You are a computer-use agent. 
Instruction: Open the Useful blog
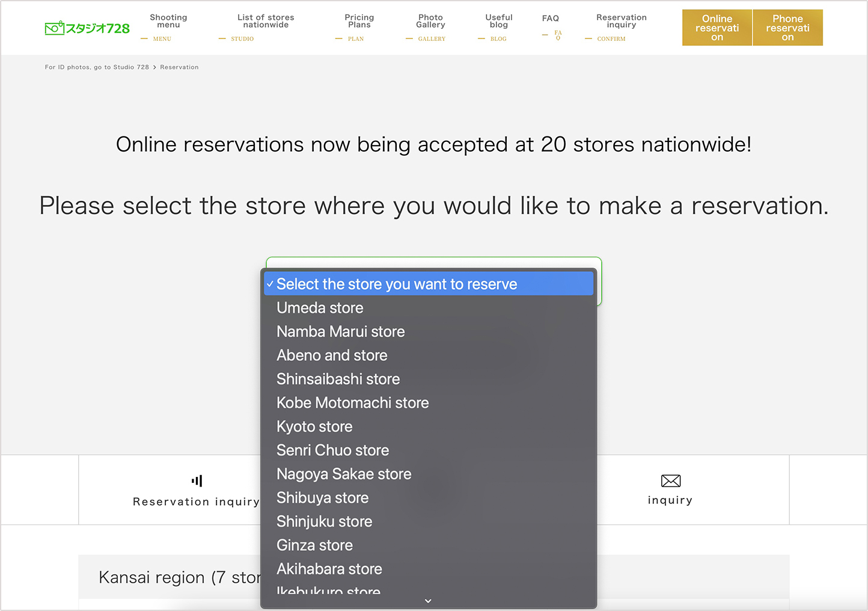click(x=499, y=21)
